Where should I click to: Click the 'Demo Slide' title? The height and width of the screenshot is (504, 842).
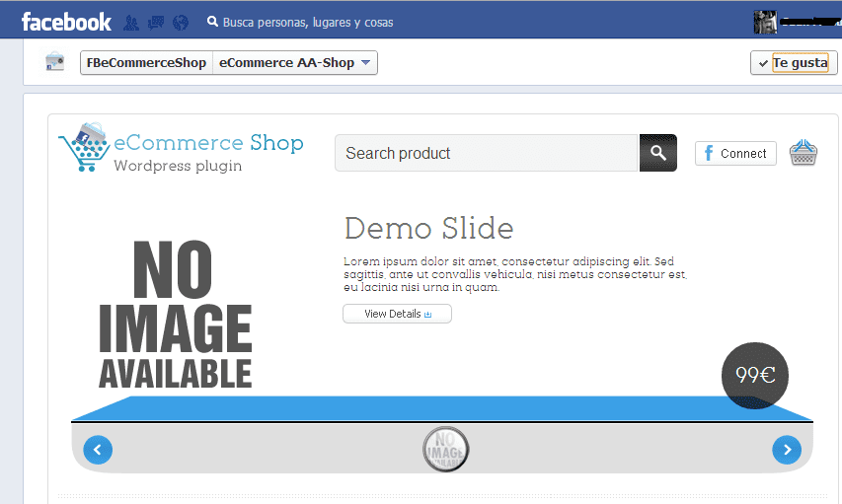click(428, 229)
